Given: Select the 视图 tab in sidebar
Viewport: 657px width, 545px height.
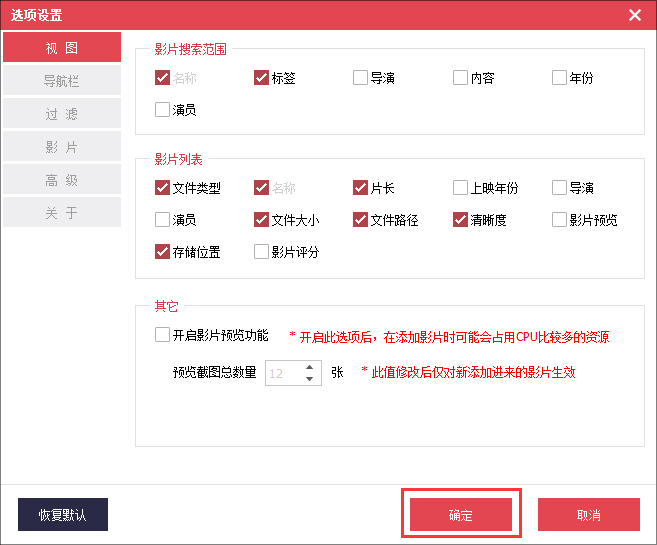Looking at the screenshot, I should (62, 48).
